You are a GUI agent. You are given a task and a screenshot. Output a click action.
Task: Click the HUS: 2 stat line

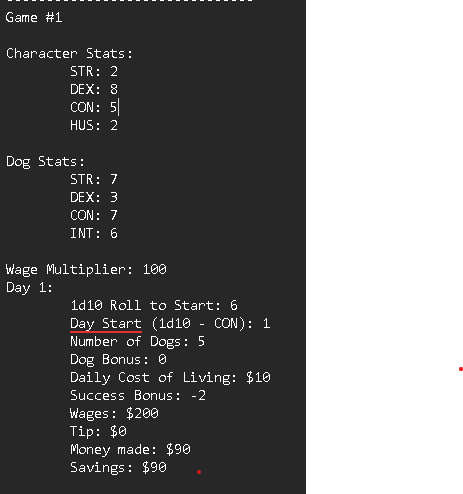pyautogui.click(x=94, y=125)
